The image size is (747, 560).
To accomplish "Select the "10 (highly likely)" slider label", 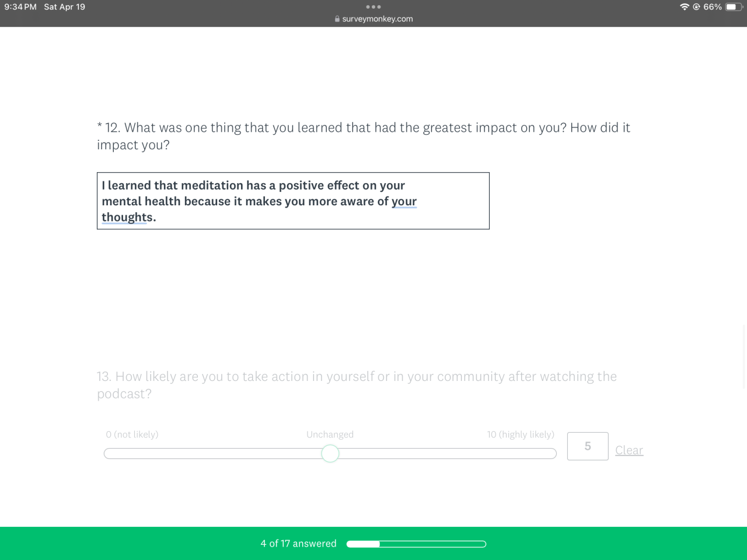I will [521, 435].
